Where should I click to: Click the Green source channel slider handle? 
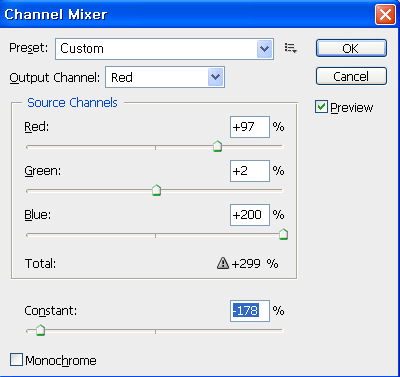tap(156, 190)
